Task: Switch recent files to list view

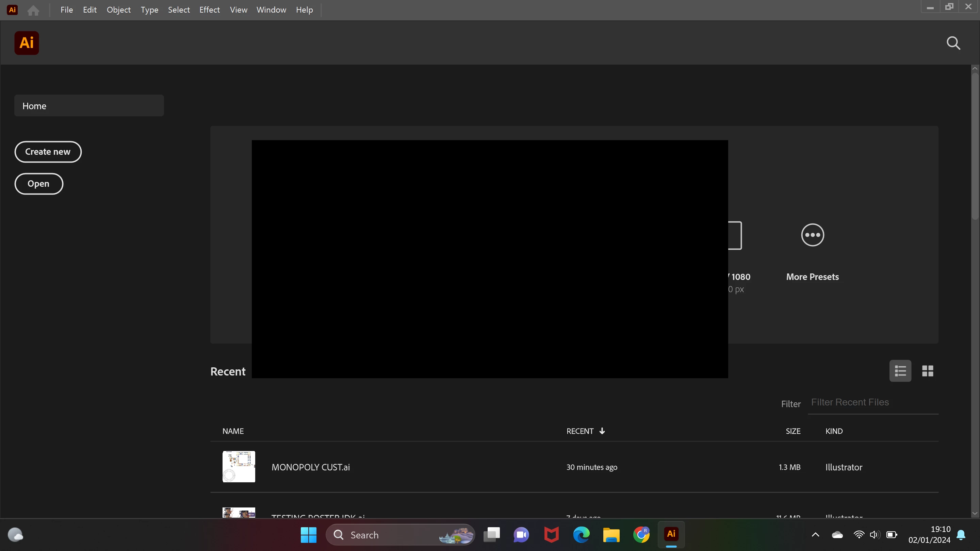Action: (x=900, y=371)
